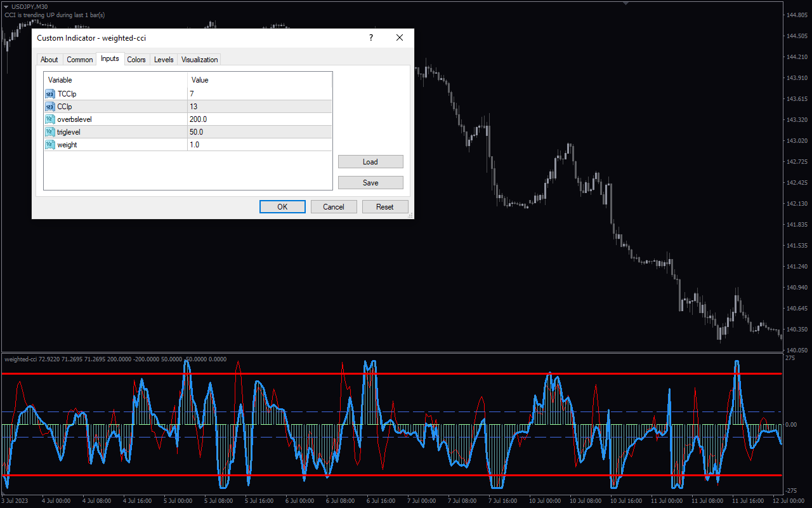Edit the weight value 1.0
Image resolution: width=812 pixels, height=508 pixels.
click(260, 145)
